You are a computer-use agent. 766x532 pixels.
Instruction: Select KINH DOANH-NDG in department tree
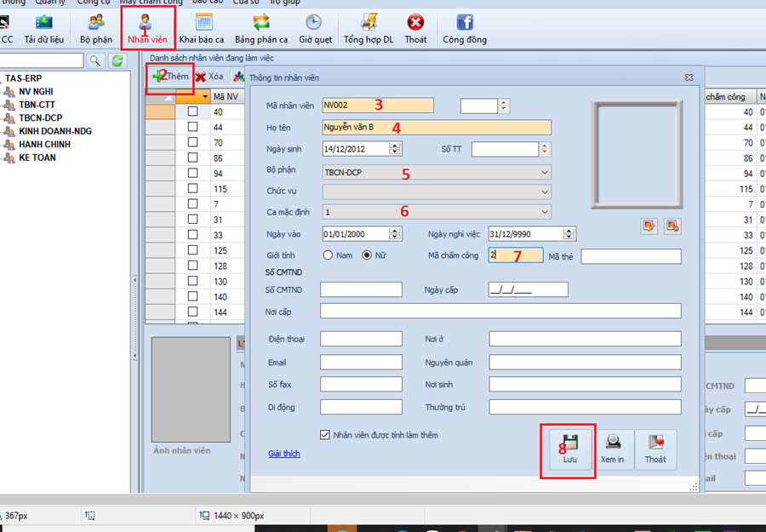pos(55,131)
